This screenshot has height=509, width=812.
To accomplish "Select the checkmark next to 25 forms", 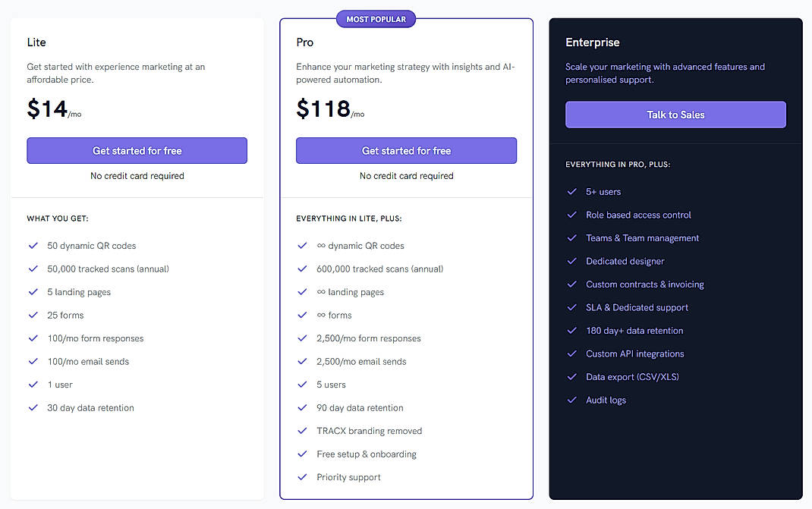I will [33, 315].
